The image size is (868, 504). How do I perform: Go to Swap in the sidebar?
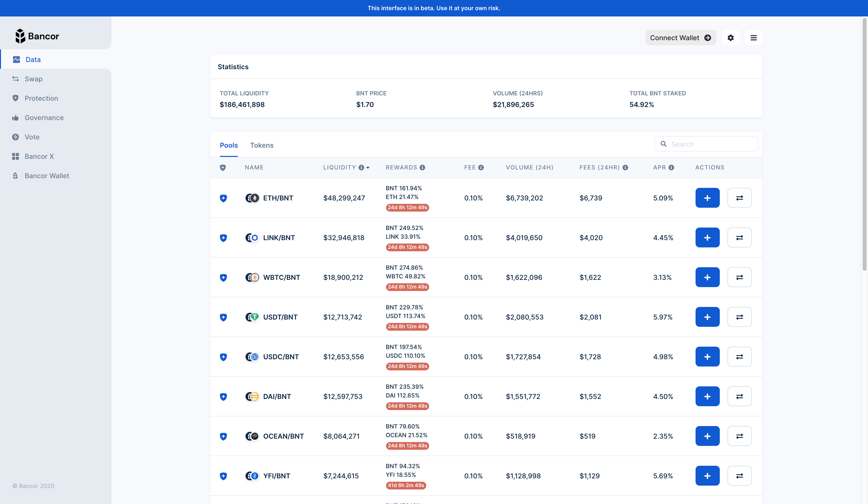pyautogui.click(x=56, y=79)
